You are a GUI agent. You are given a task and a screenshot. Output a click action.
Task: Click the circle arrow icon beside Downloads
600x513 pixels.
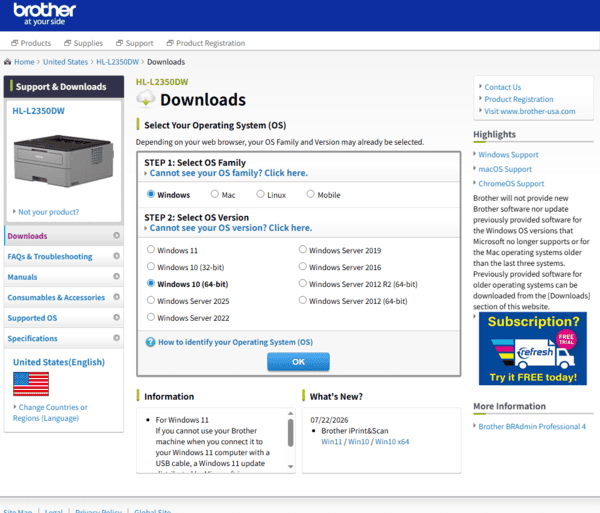[116, 235]
